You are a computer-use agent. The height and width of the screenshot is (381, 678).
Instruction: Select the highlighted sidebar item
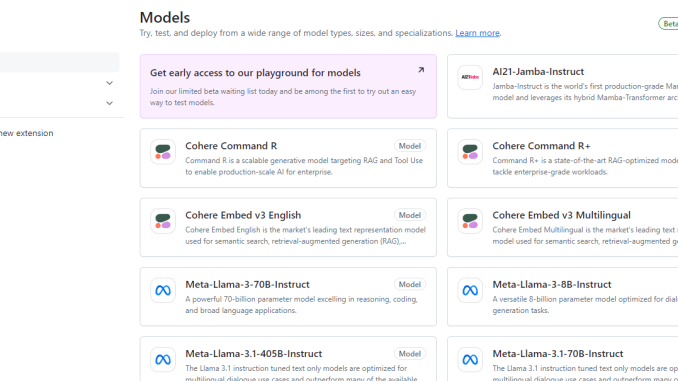60,62
